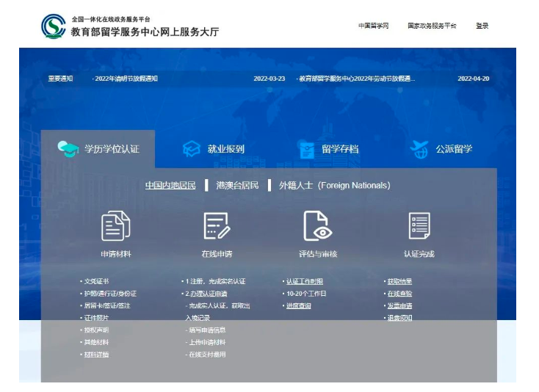Click the 其他材料 list item

[x=97, y=343]
